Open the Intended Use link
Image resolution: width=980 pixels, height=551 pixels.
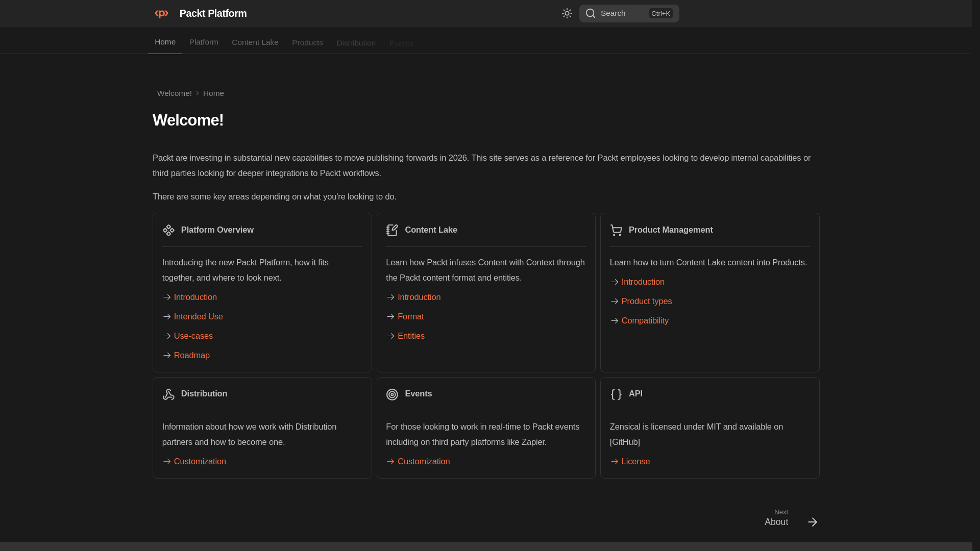(x=199, y=316)
